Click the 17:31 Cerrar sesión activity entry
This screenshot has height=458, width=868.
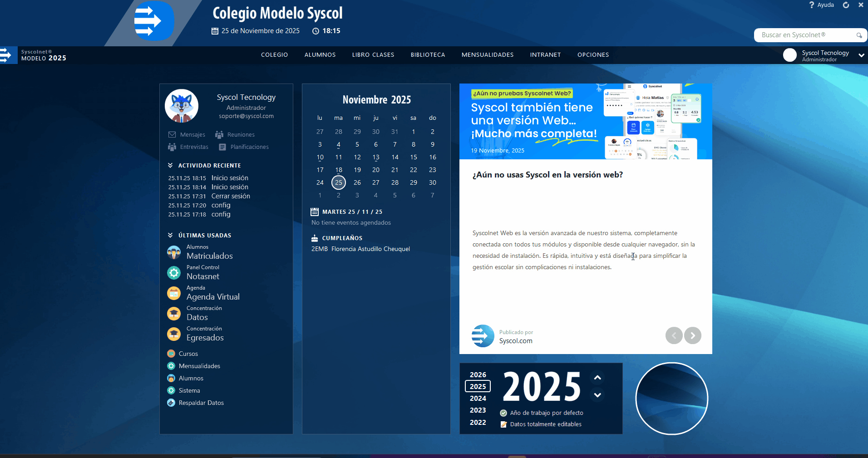pos(209,196)
